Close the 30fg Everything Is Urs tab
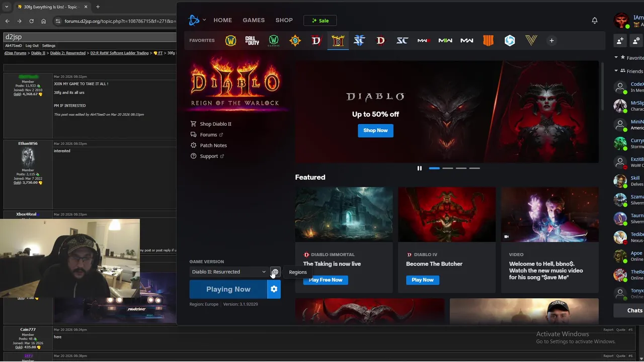The image size is (644, 362). click(x=86, y=7)
